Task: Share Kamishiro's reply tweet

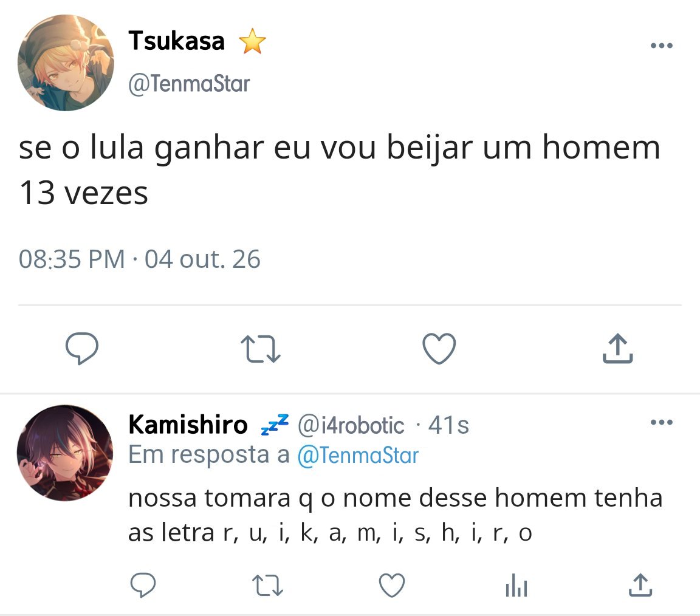Action: coord(640,585)
